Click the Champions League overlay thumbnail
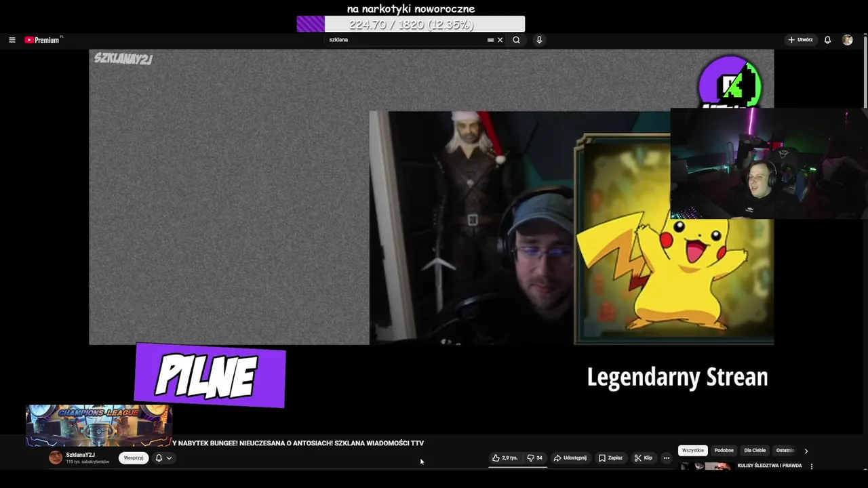 99,426
